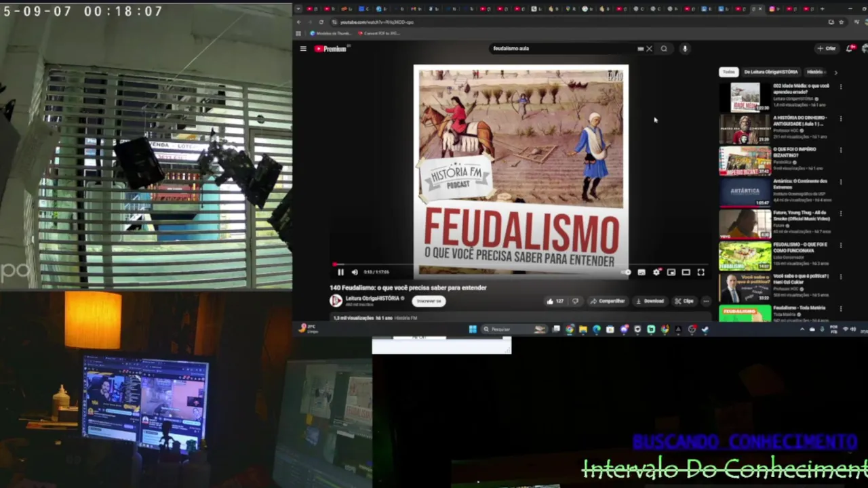Open the 'Modelos de Thumb' bookmark

331,33
